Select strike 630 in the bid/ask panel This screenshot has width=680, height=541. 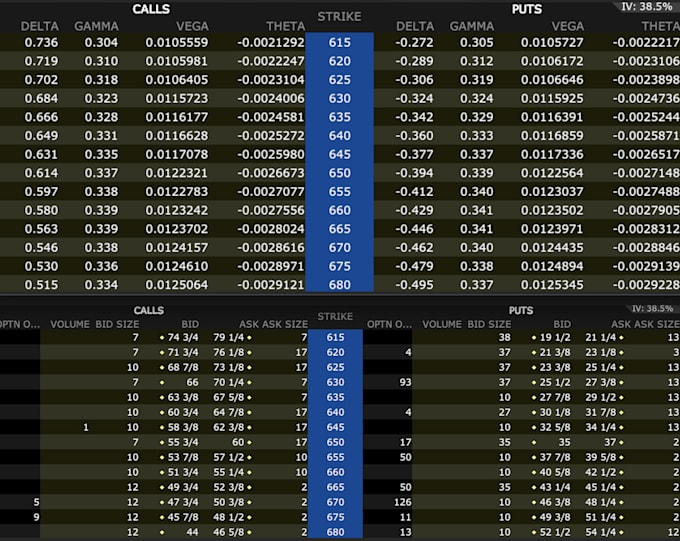tap(335, 382)
